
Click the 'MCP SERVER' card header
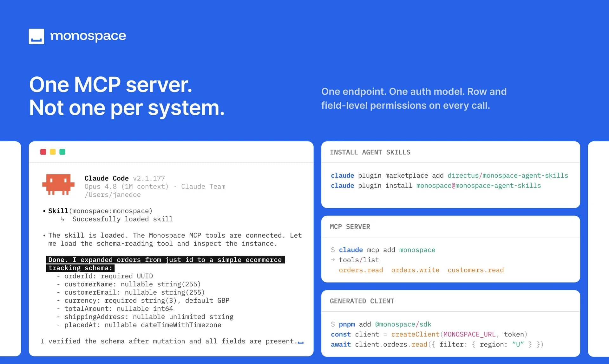coord(350,227)
